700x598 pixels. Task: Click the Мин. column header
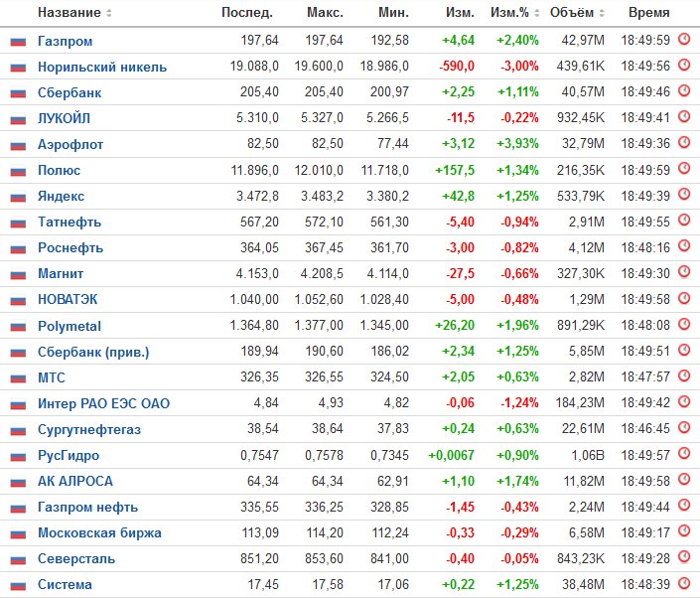393,13
